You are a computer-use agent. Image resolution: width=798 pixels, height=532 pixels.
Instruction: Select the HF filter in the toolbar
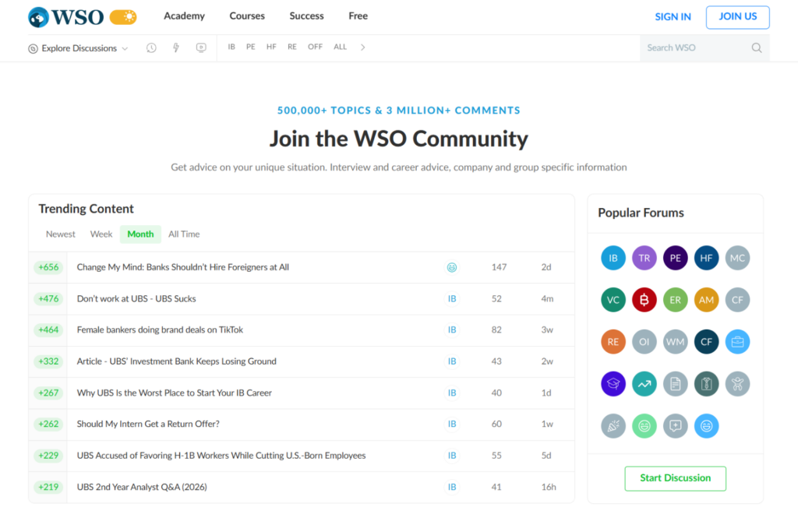(271, 47)
